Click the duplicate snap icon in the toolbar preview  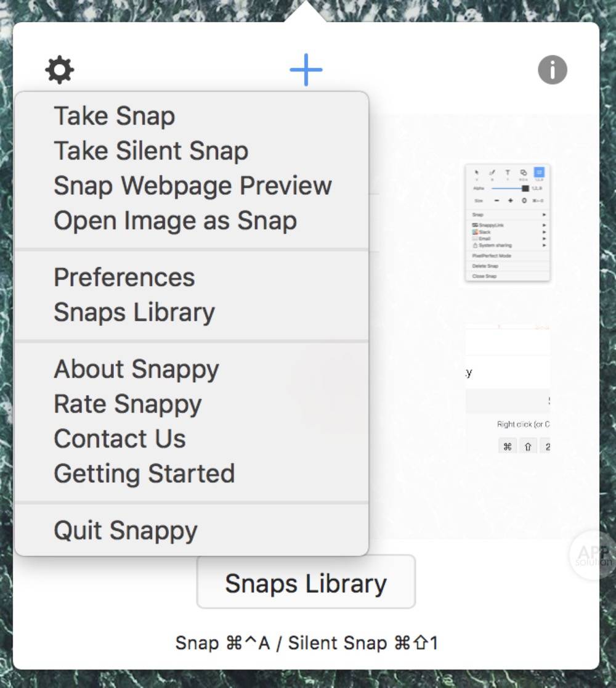524,173
